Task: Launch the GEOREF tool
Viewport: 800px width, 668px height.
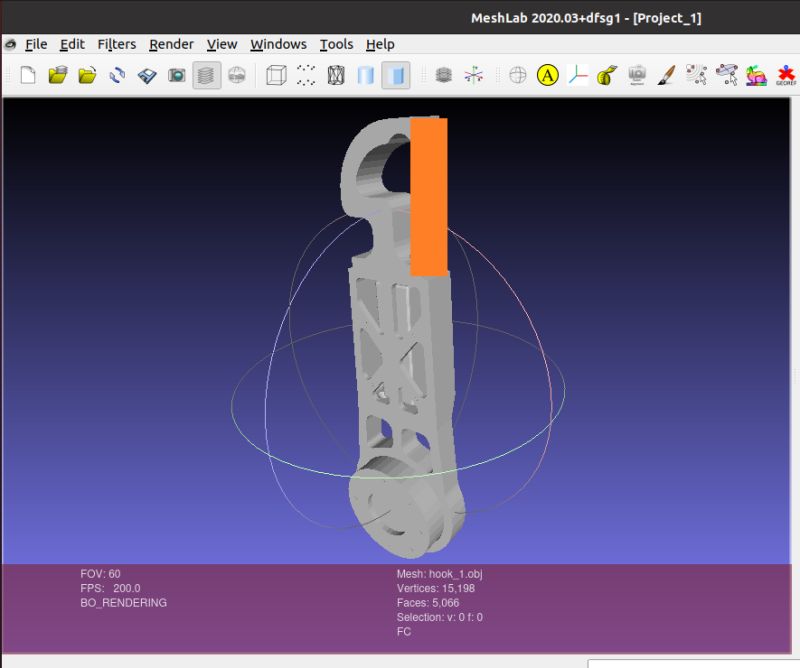Action: (784, 75)
